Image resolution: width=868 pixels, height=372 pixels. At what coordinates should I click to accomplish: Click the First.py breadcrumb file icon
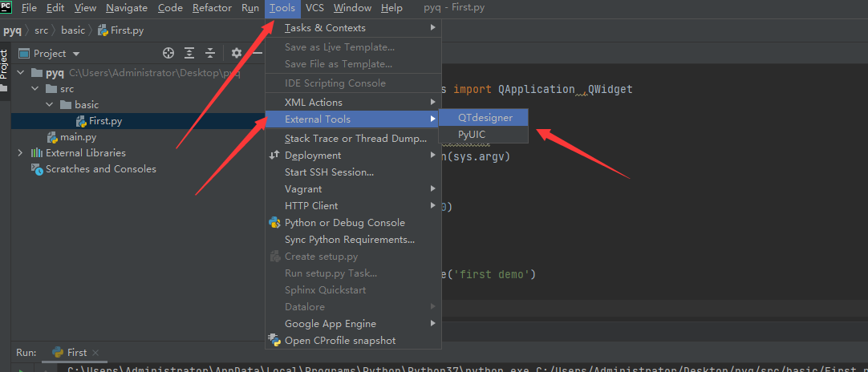103,30
